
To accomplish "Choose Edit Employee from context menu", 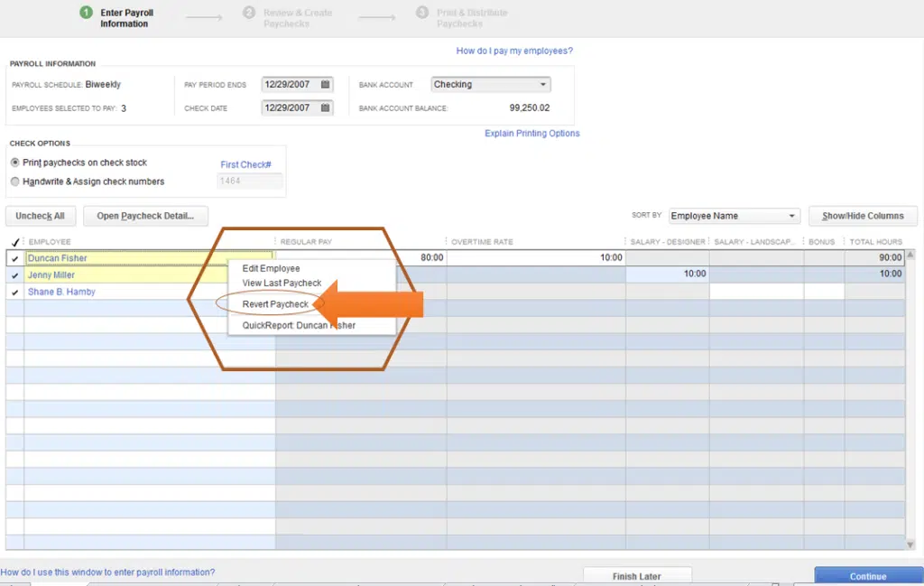I will (271, 268).
